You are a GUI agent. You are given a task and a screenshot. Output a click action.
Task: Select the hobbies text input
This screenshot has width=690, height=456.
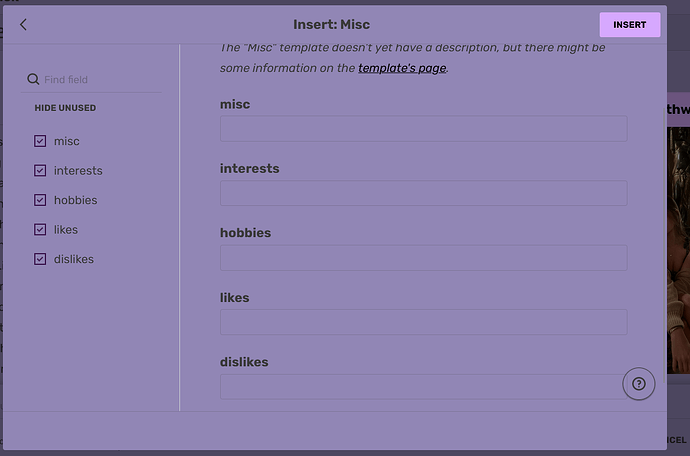pyautogui.click(x=423, y=258)
